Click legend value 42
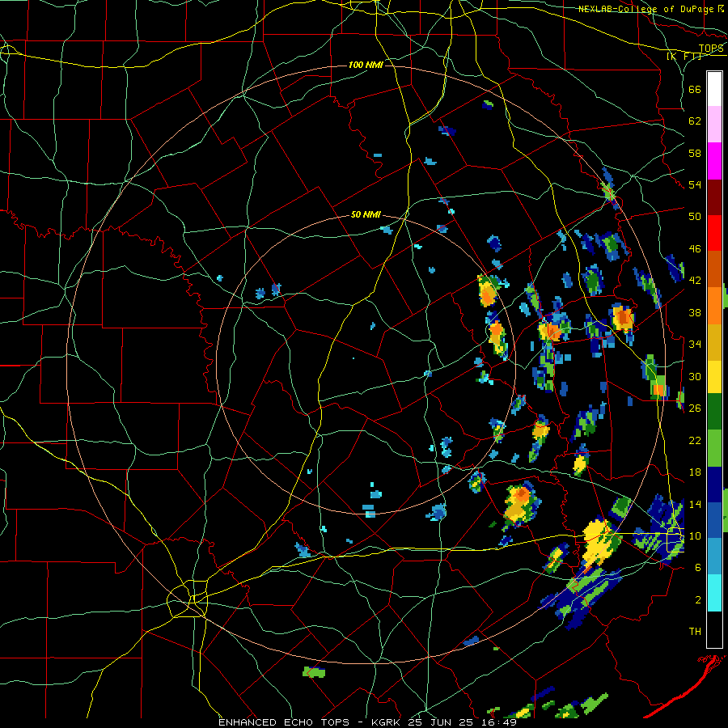This screenshot has width=728, height=728. (695, 281)
